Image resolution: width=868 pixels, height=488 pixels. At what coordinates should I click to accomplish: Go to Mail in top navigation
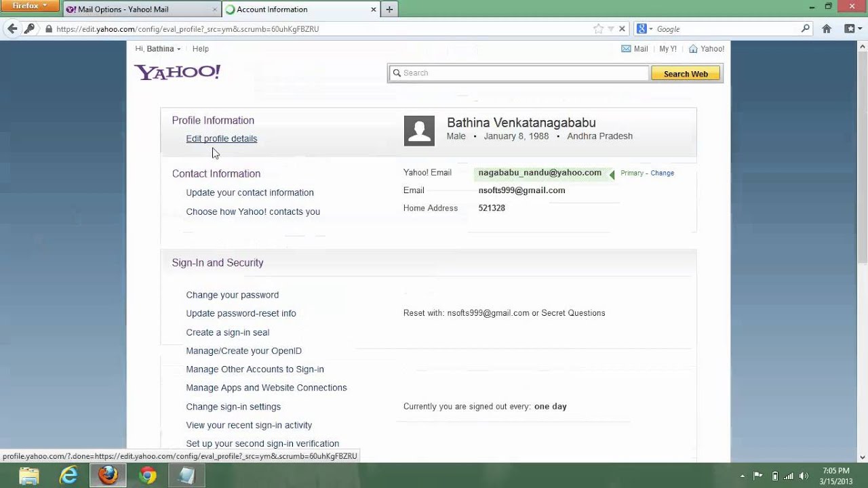pyautogui.click(x=635, y=49)
